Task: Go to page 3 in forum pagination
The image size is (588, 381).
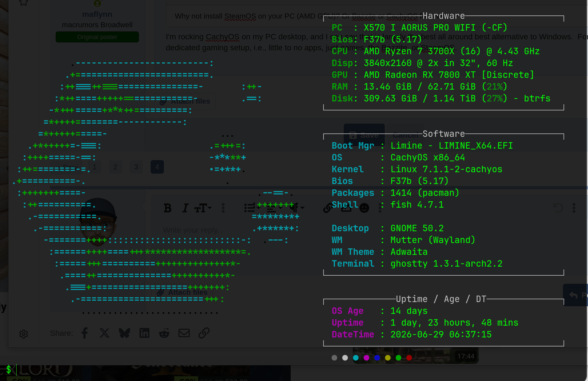Action: [136, 167]
